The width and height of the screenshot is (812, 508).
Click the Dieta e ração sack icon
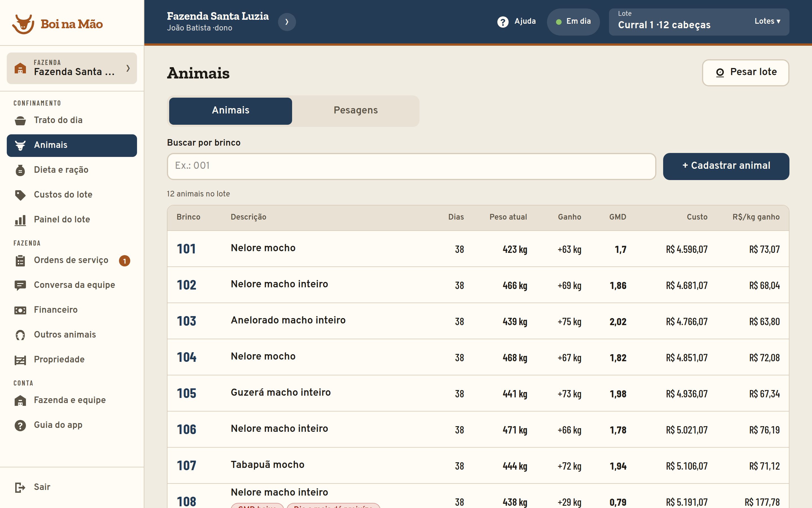[20, 170]
